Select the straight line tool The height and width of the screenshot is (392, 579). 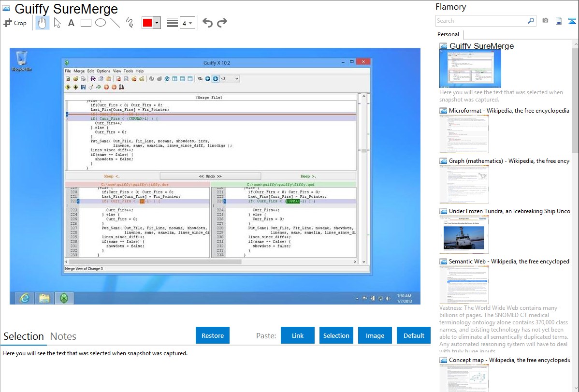[115, 23]
